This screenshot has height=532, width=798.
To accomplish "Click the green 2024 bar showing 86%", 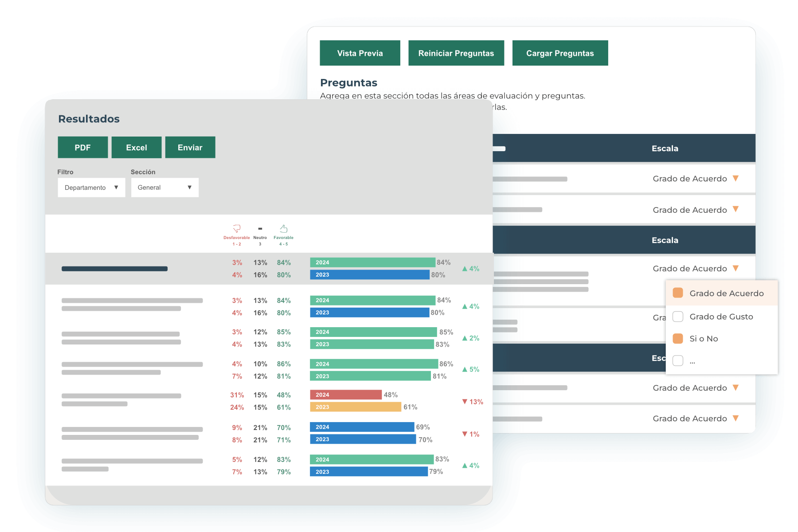I will click(374, 364).
